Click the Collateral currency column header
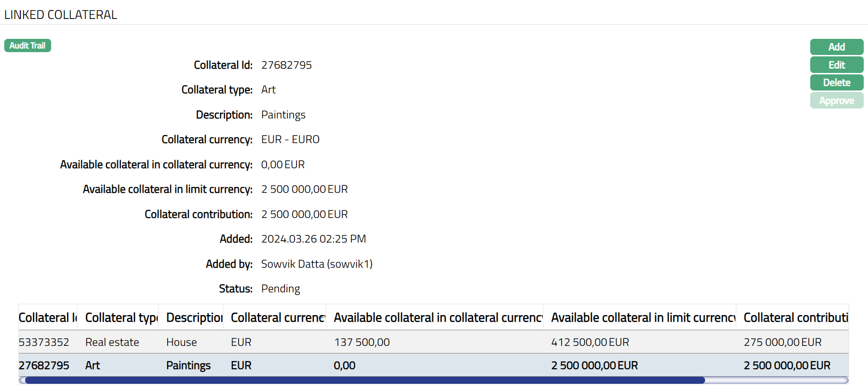The height and width of the screenshot is (389, 868). pos(277,317)
